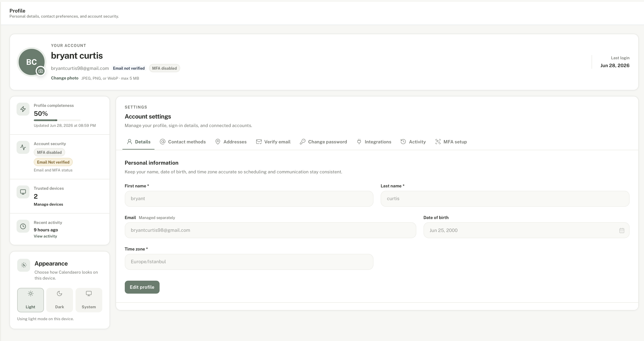This screenshot has width=644, height=341.
Task: Click the Account security pulse icon
Action: (23, 147)
